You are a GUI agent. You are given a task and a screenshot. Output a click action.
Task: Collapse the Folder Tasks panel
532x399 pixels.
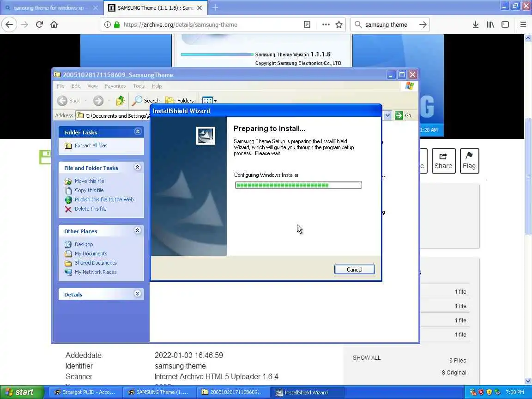point(138,131)
